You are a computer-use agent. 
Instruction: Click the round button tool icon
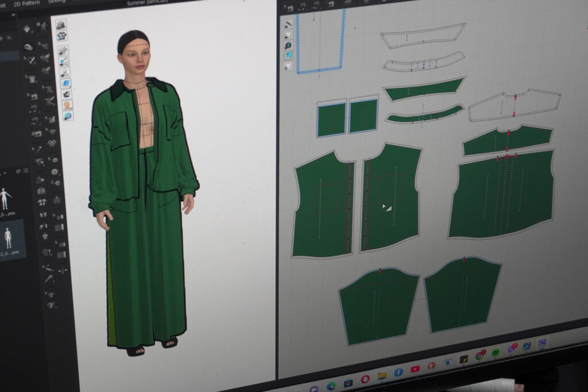point(55,172)
